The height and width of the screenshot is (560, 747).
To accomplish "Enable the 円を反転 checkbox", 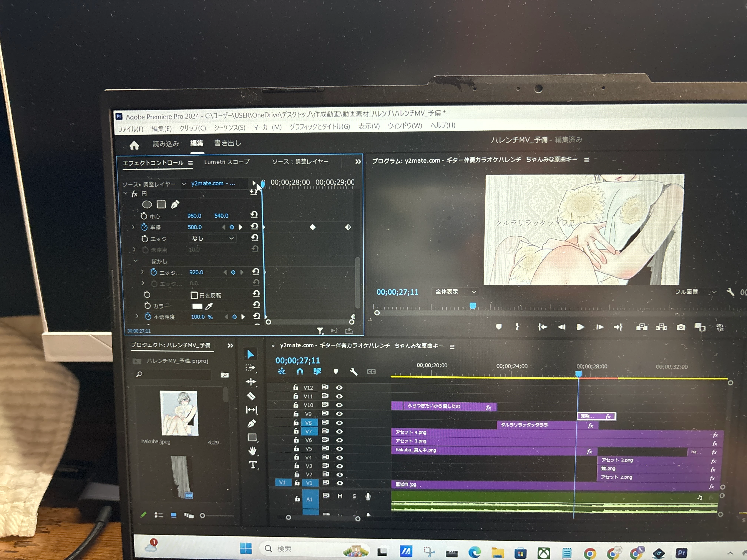I will pyautogui.click(x=194, y=295).
